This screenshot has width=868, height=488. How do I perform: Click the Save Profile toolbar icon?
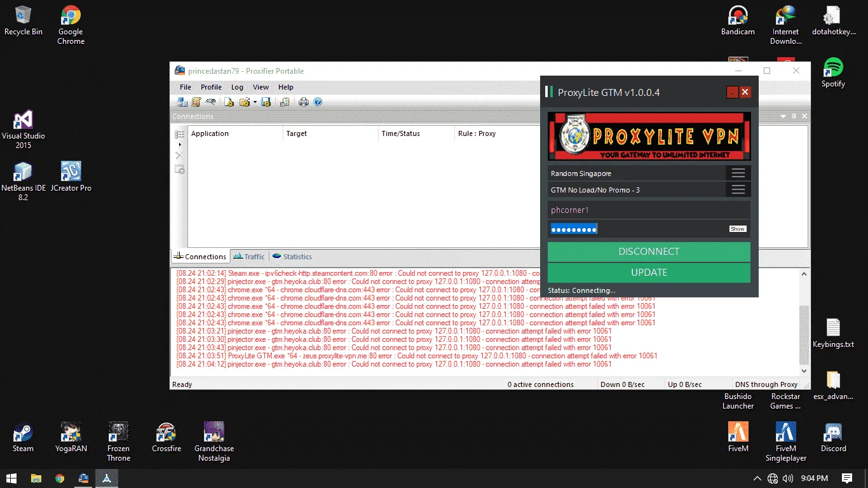[x=266, y=102]
